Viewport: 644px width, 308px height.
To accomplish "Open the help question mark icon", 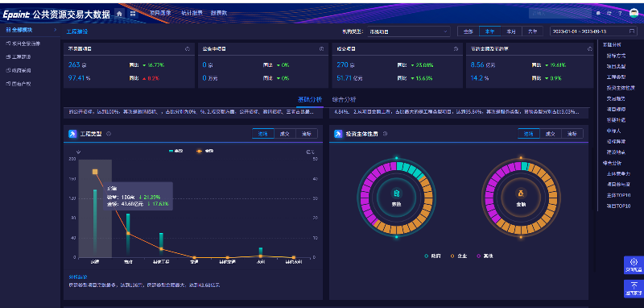I will (x=620, y=14).
